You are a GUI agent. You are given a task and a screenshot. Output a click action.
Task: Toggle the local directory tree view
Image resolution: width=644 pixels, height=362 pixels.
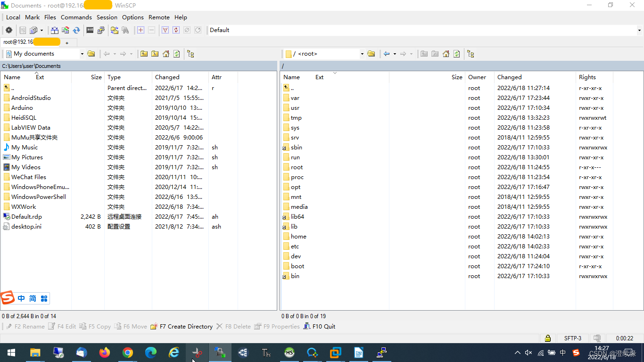[190, 54]
